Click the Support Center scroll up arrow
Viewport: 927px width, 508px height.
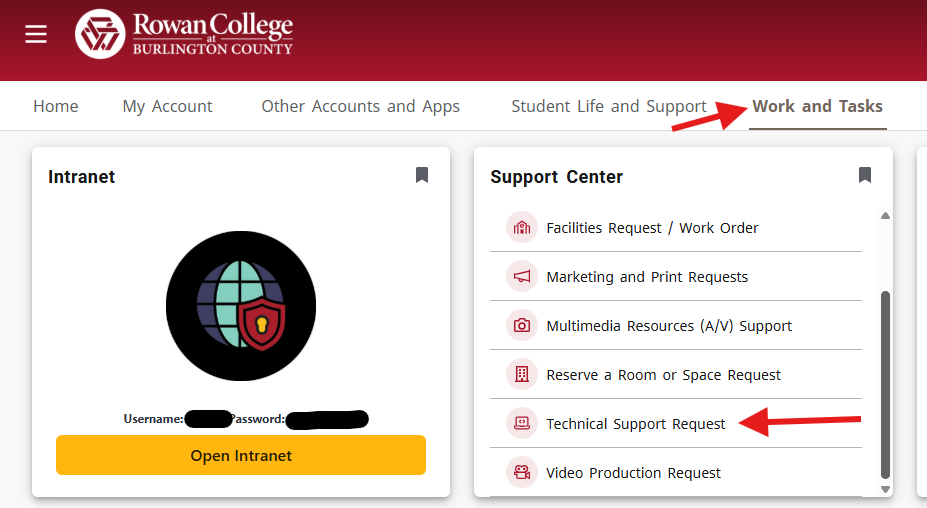point(885,216)
